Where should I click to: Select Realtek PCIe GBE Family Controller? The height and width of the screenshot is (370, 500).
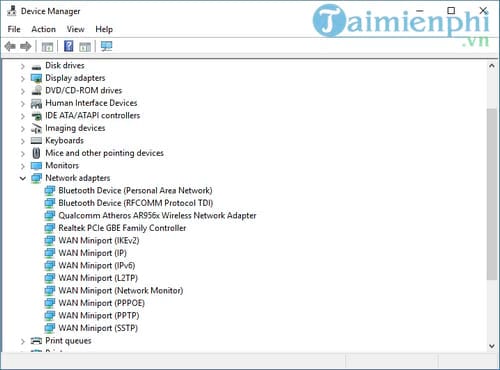coord(122,228)
